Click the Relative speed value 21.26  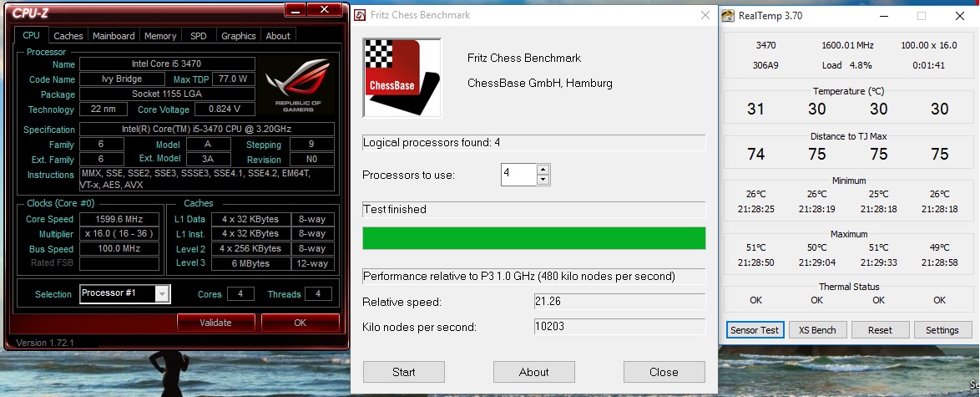(x=619, y=301)
